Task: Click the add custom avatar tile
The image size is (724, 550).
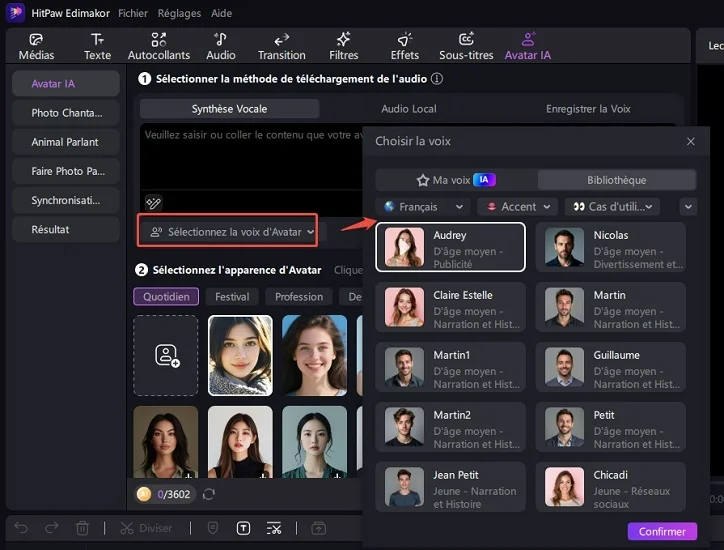Action: (x=166, y=355)
